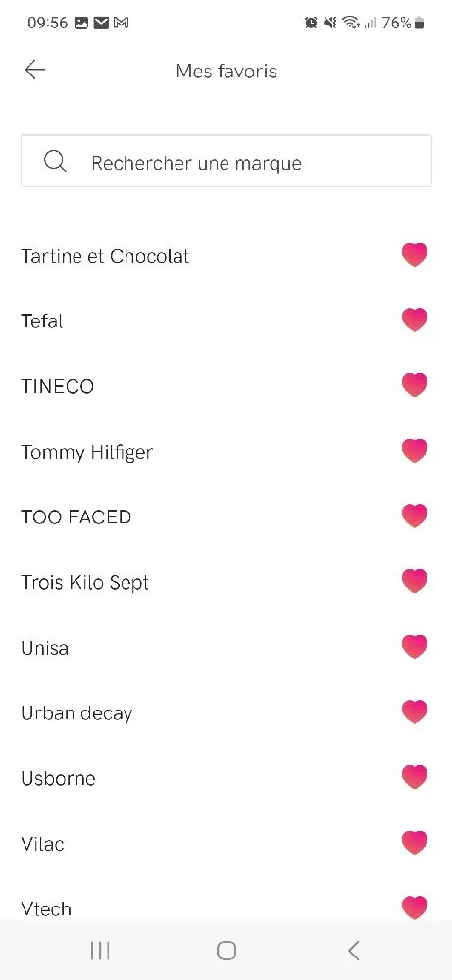Open the Usborne brand entry

click(58, 778)
